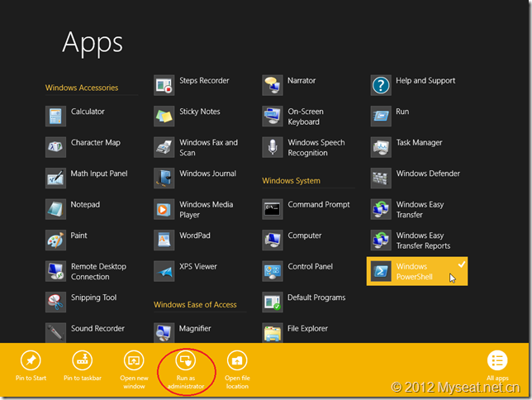This screenshot has width=532, height=400.
Task: Launch Steps Recorder icon
Action: (164, 85)
